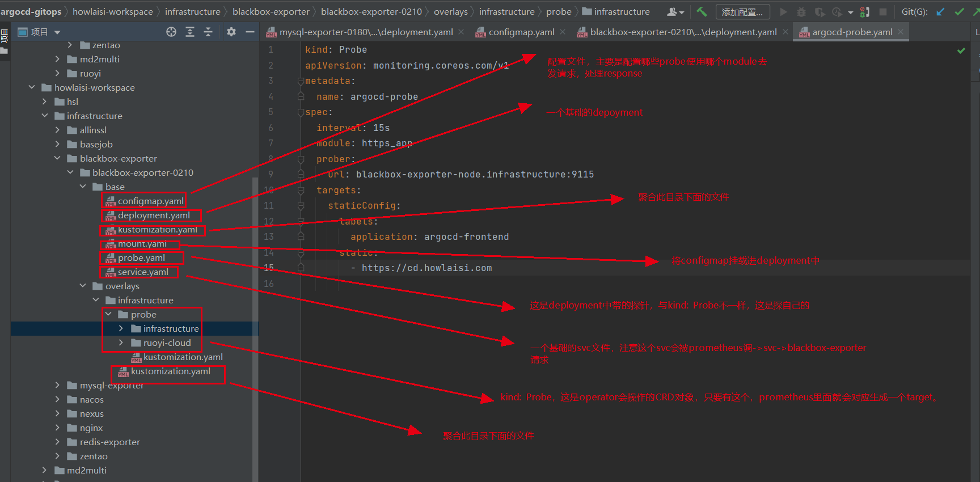Switch to mysql-exporter deployment.yaml tab
This screenshot has width=980, height=482.
click(x=366, y=32)
